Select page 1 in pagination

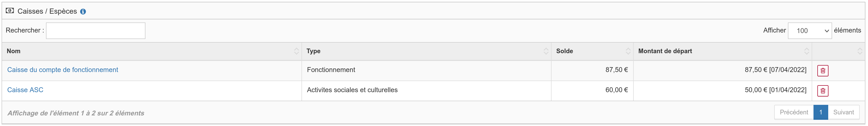click(820, 113)
